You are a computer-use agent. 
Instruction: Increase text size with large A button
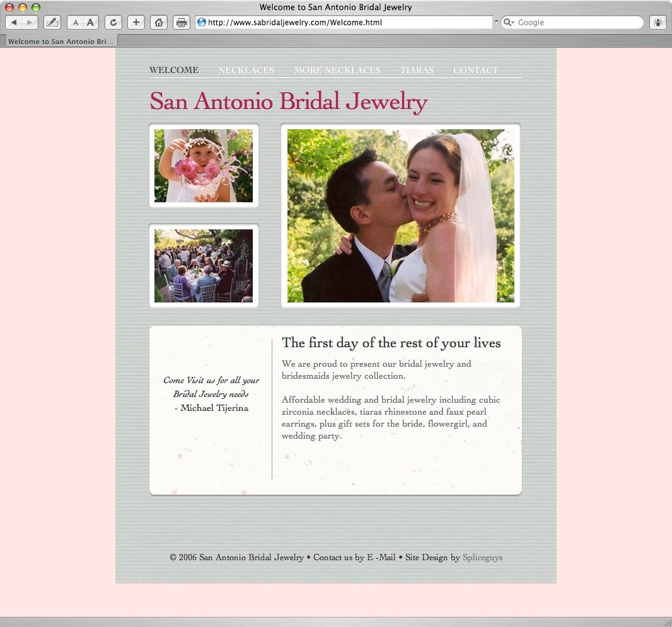[90, 22]
